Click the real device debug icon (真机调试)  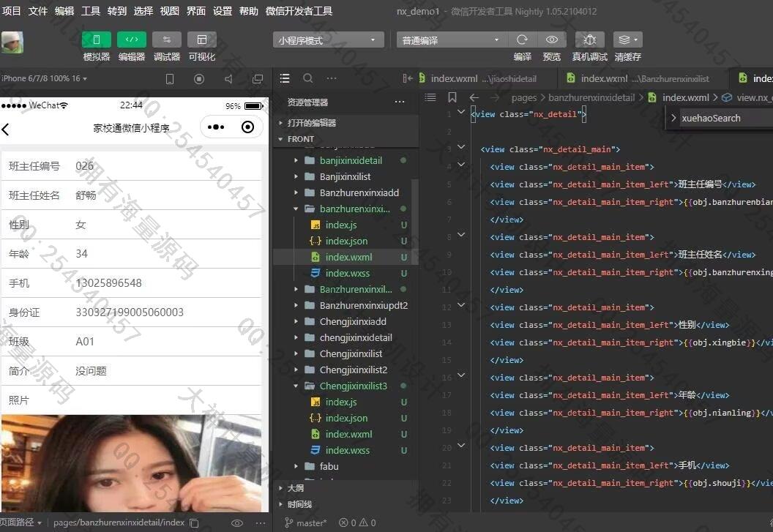click(589, 40)
